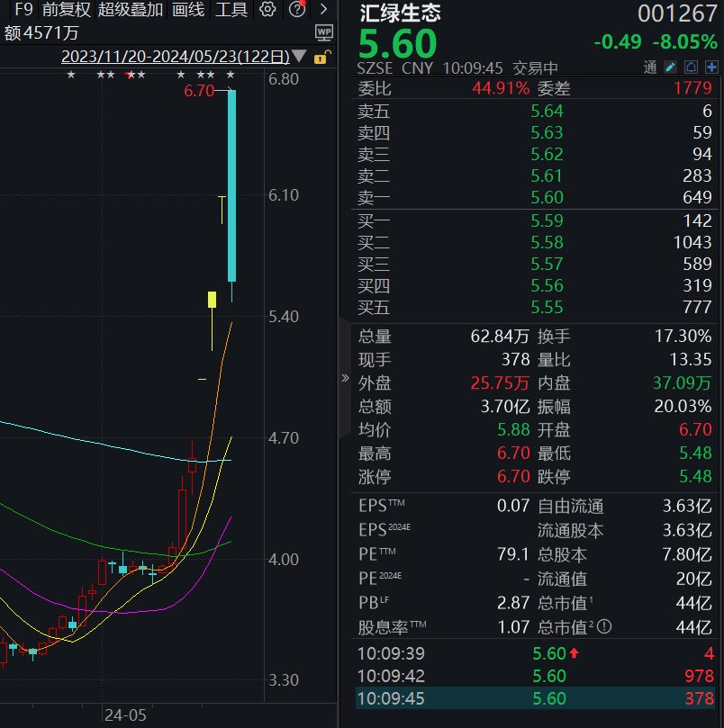Select the 10:09:39 trade tick row
Screen dimensions: 724x728
coord(535,653)
